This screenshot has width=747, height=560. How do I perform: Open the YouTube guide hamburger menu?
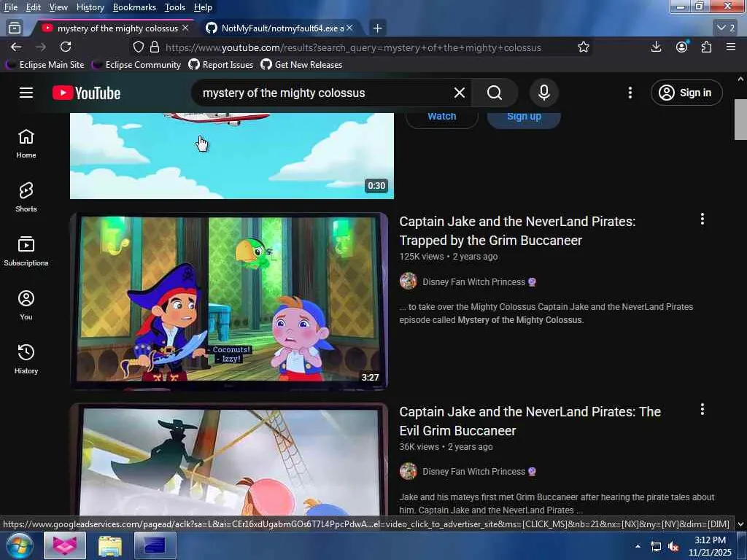26,93
